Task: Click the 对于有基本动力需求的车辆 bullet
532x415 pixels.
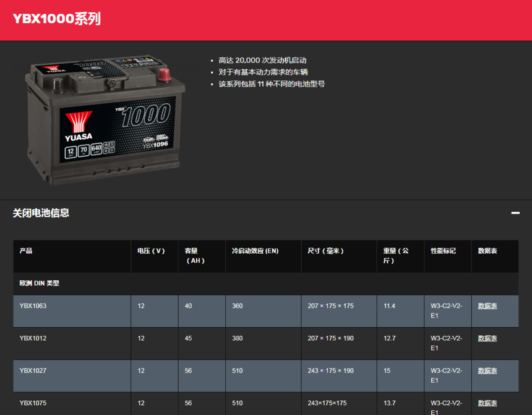Action: [x=263, y=72]
